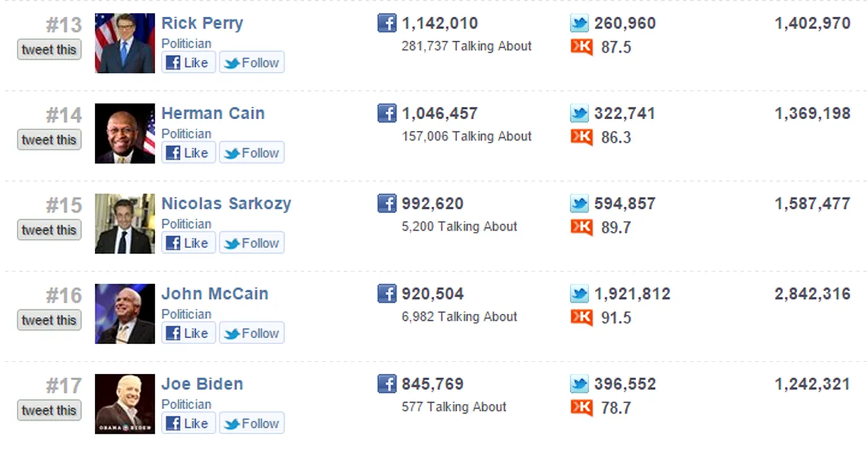
Task: Click Facebook icon next to Rick Perry's 1,142,010
Action: (386, 23)
